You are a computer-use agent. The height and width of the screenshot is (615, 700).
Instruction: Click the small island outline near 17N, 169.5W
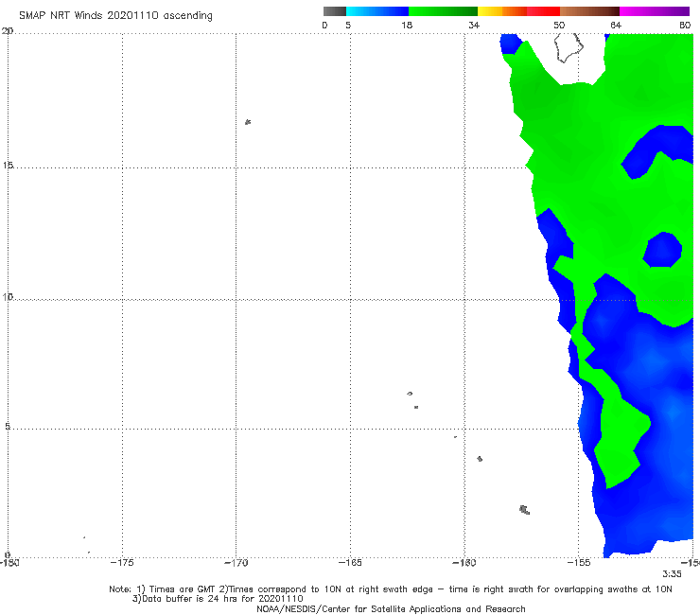248,122
